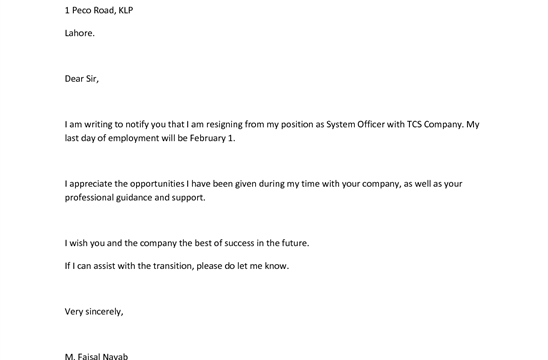Image resolution: width=548 pixels, height=360 pixels.
Task: Click the address line '1 Peco Road, KLP'
Action: click(99, 10)
